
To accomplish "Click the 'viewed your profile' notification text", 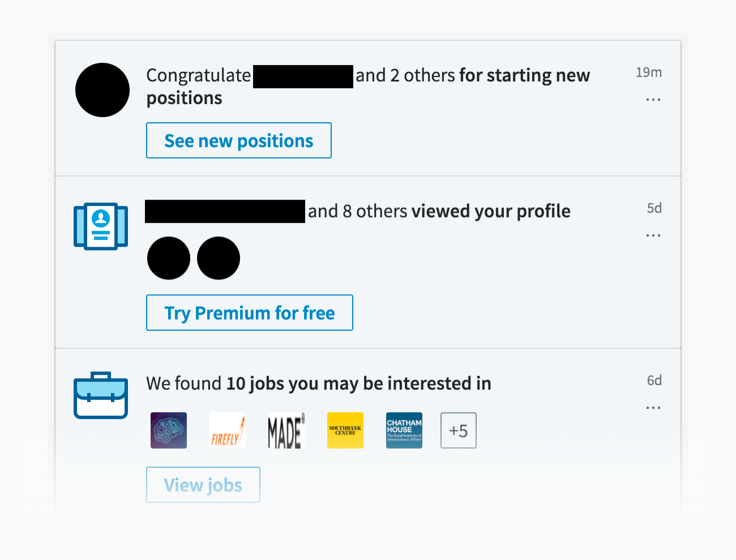I will click(490, 211).
